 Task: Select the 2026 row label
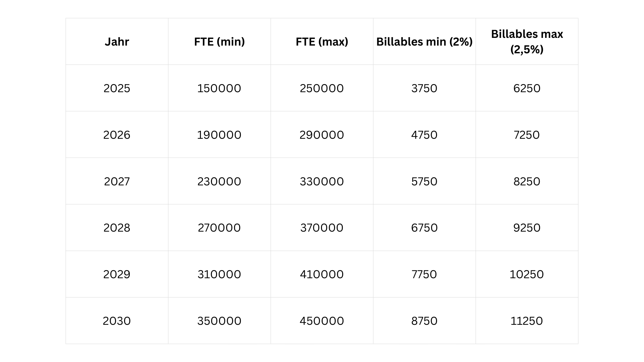[x=117, y=135]
